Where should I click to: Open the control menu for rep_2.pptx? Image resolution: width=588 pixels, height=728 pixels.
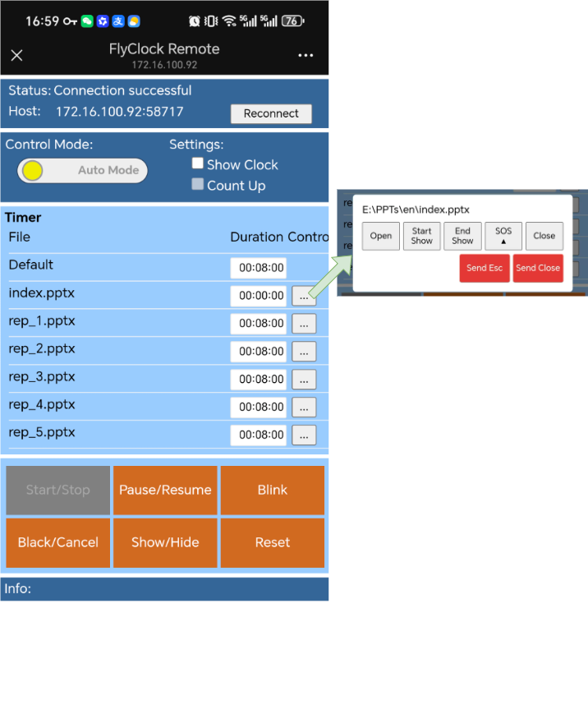pos(304,352)
